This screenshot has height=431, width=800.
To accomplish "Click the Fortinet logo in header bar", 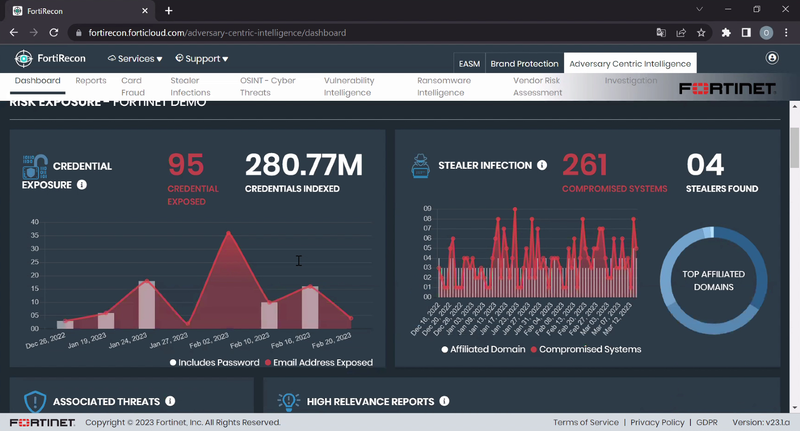I will coord(727,89).
